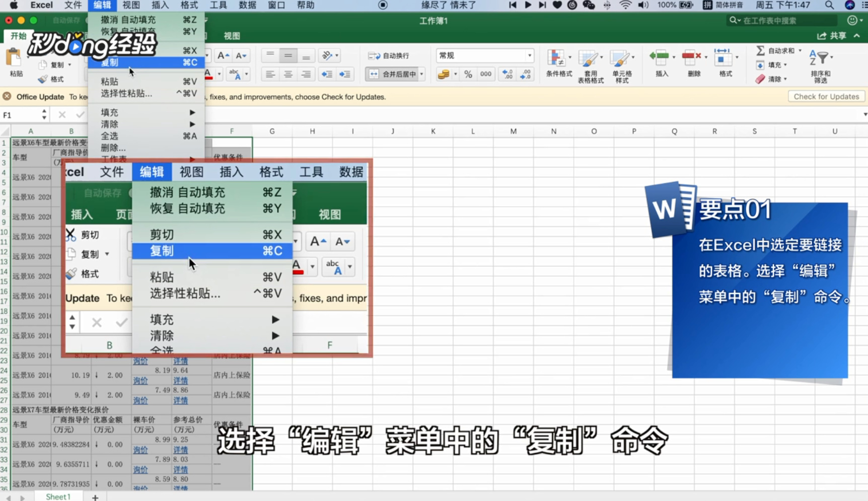868x501 pixels.
Task: Open the 复制 ribbon button dropdown arrow
Action: [x=69, y=65]
